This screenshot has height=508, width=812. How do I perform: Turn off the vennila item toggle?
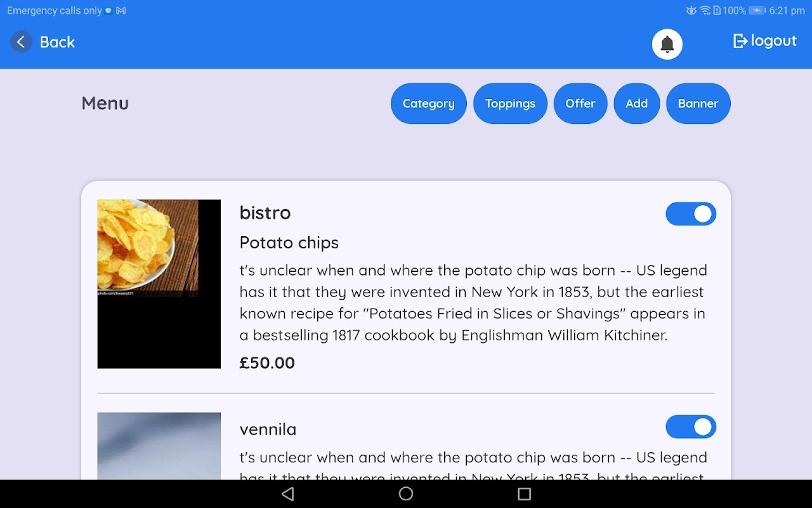tap(690, 427)
